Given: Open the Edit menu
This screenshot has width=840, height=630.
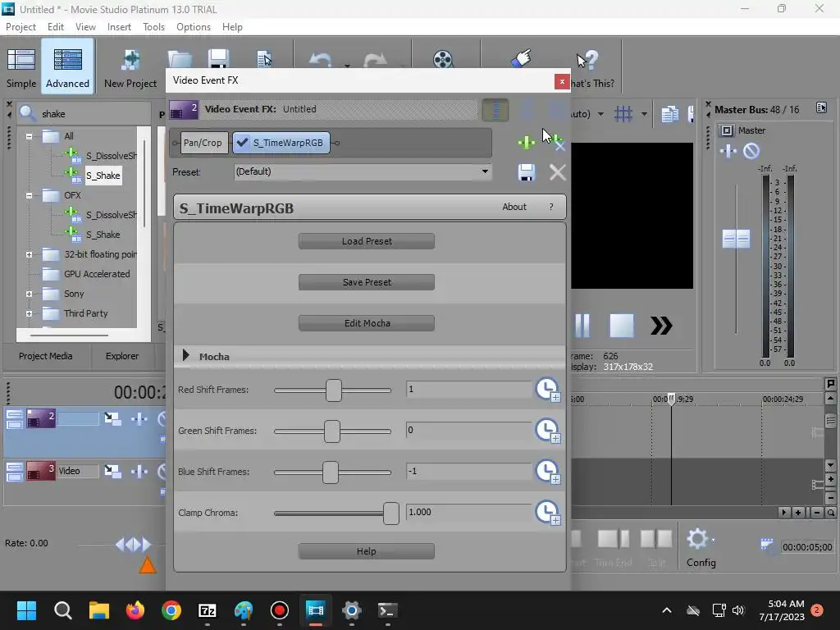Looking at the screenshot, I should click(x=55, y=27).
